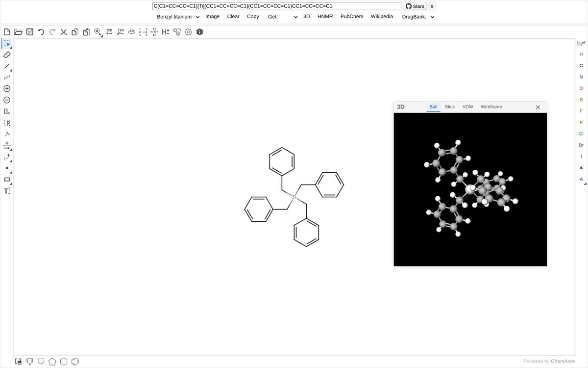
Task: Select the single bond tool
Action: coord(7,66)
